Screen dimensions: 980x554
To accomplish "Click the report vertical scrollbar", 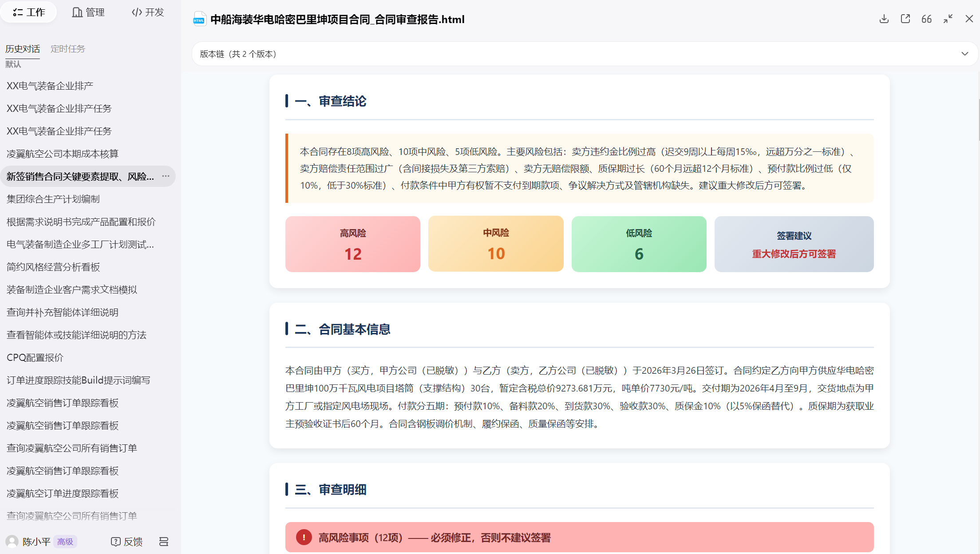I will pos(979,120).
